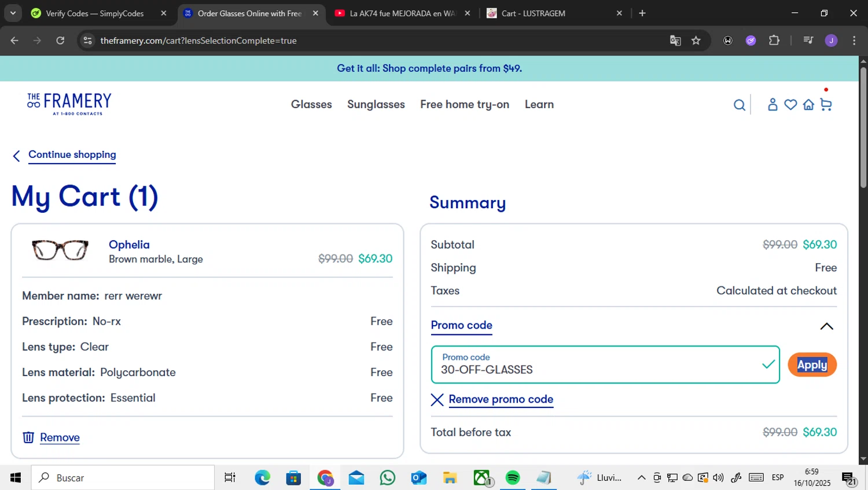Open the browser extensions puzzle icon

click(x=774, y=40)
